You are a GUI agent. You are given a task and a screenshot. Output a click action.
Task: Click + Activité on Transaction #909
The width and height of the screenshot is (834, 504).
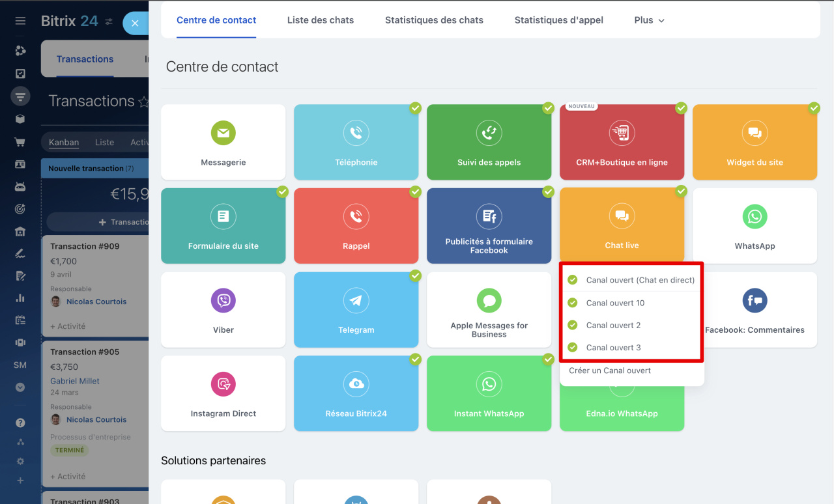click(68, 326)
